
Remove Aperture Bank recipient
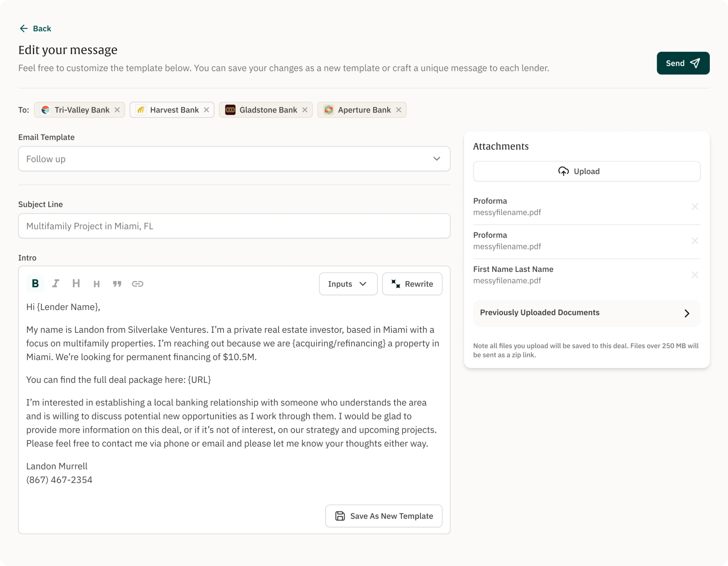[x=399, y=110]
